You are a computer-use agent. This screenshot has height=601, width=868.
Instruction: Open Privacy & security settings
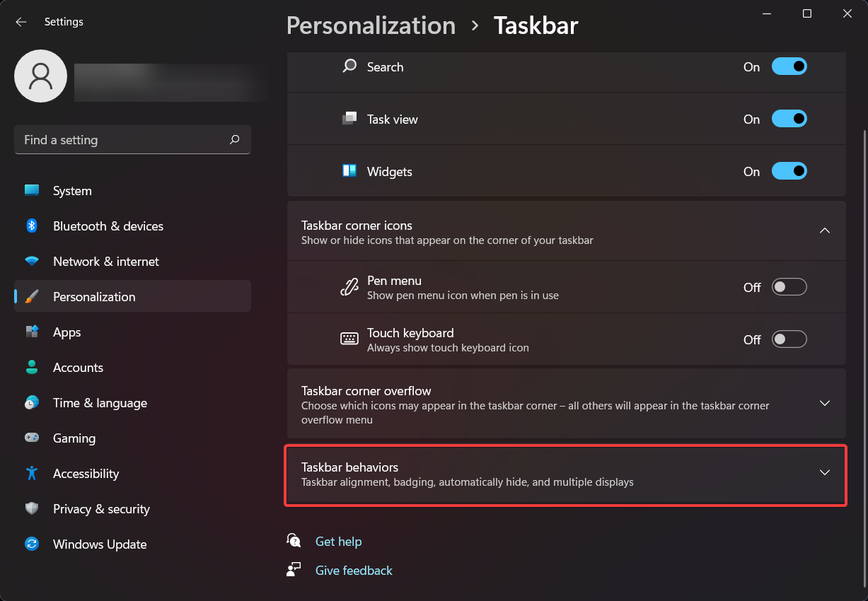pyautogui.click(x=32, y=508)
